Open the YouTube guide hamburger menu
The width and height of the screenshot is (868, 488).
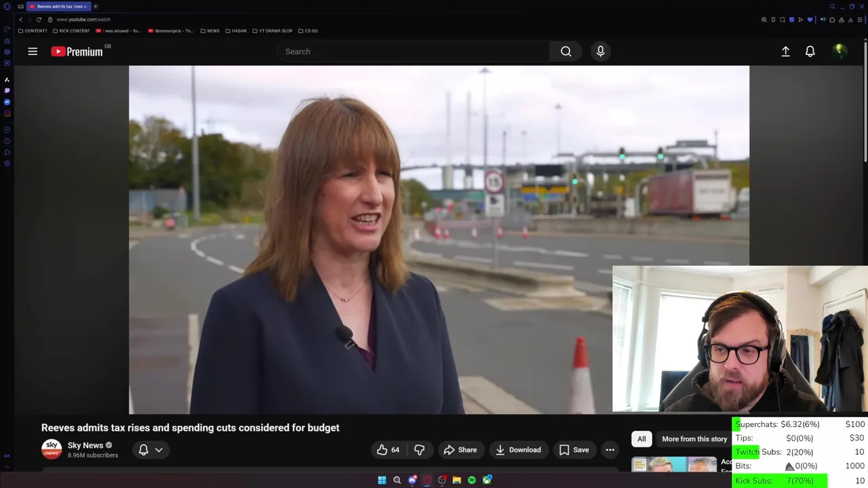(33, 52)
